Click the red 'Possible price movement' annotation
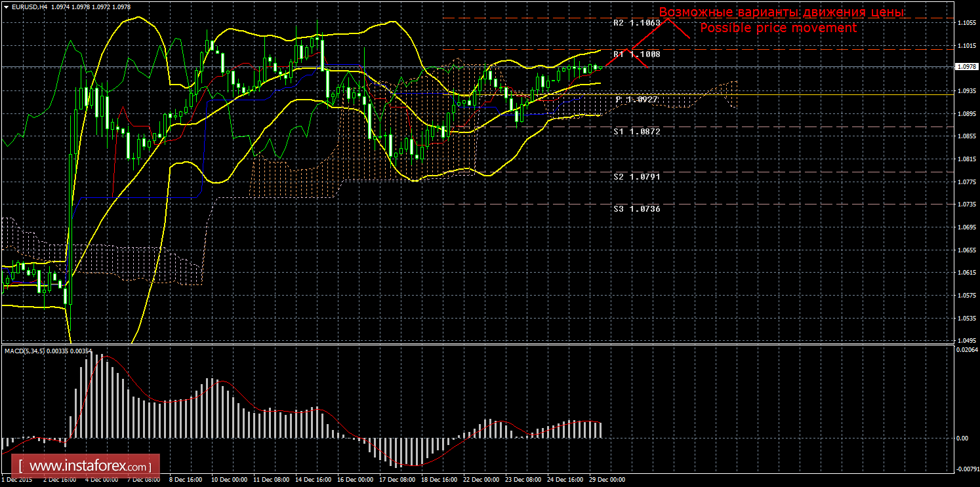Screen dimensions: 980x487 [x=778, y=28]
